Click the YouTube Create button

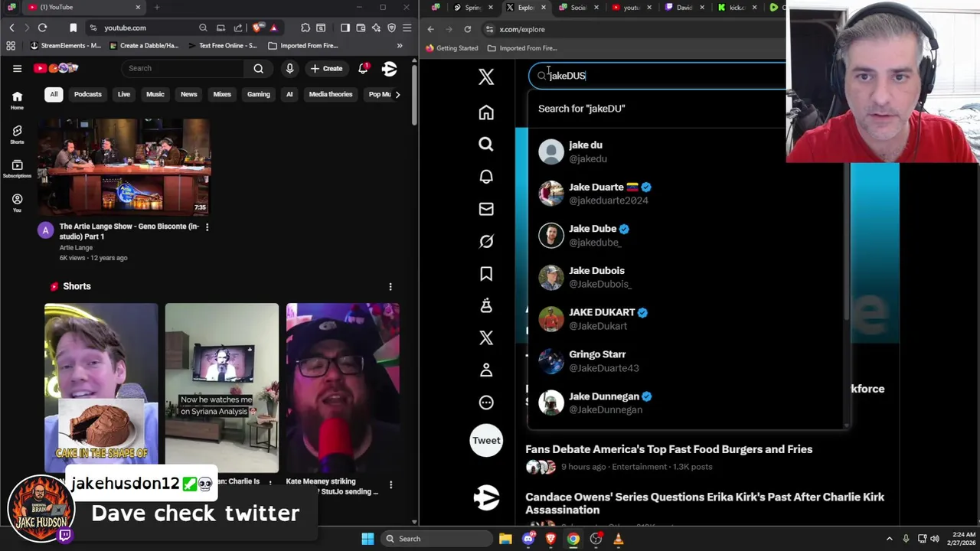[326, 68]
